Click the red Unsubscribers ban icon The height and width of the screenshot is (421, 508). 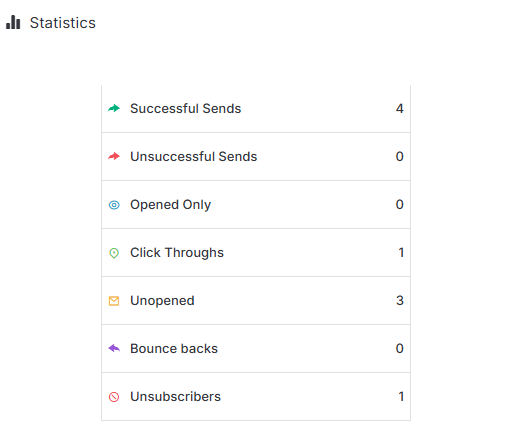[x=114, y=397]
